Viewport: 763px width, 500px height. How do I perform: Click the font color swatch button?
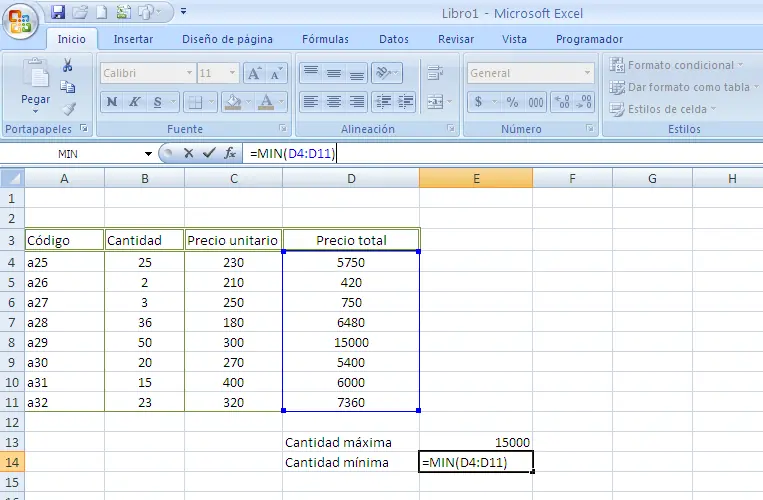click(265, 102)
